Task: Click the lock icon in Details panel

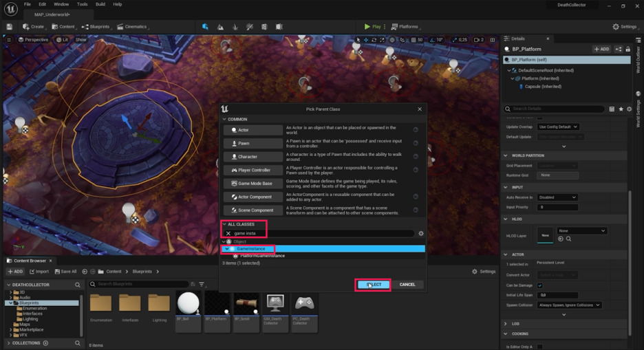Action: [x=628, y=49]
